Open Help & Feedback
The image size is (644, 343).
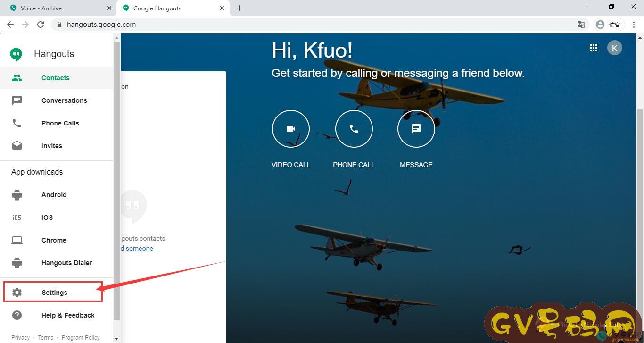pos(68,315)
